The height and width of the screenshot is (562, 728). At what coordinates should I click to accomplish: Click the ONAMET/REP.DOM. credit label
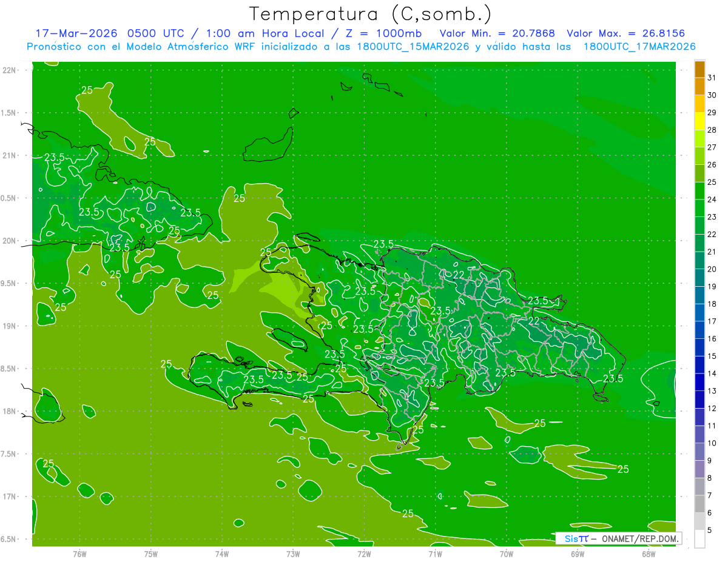pyautogui.click(x=640, y=538)
